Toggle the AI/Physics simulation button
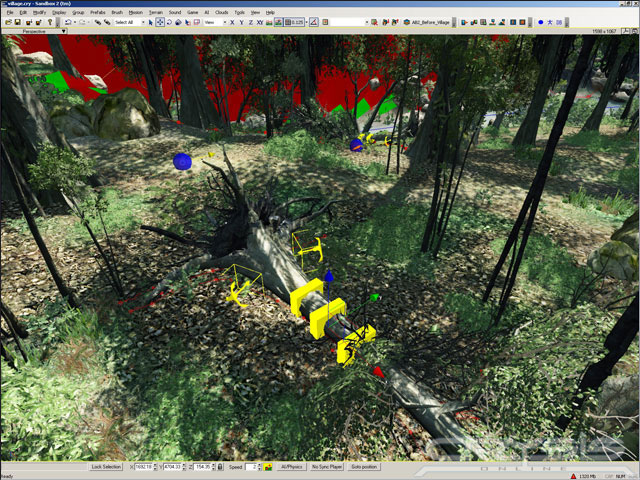The image size is (640, 480). 291,467
